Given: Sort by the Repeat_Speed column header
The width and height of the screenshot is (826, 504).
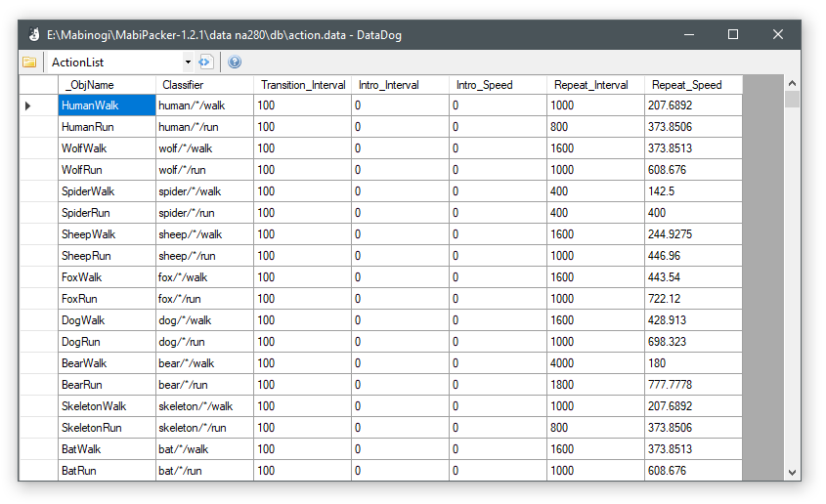Looking at the screenshot, I should [693, 85].
